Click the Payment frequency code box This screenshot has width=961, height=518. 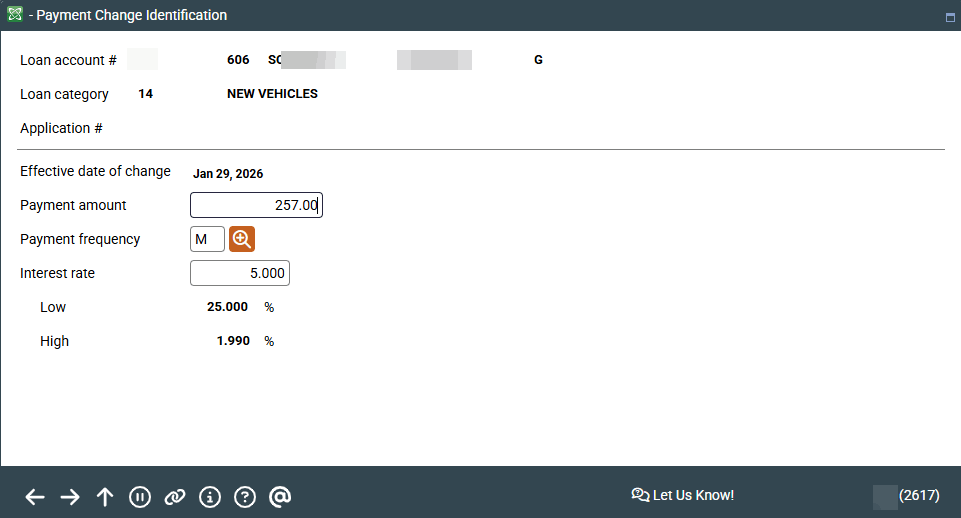pos(207,239)
